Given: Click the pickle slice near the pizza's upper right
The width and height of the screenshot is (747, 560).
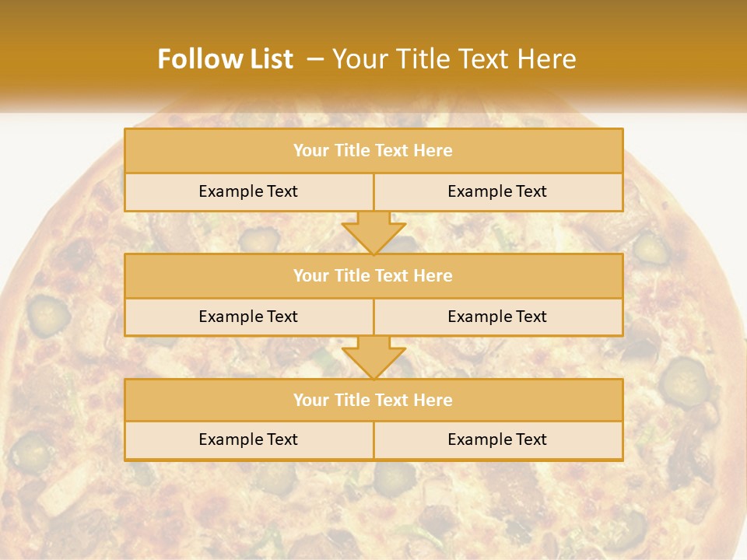Looking at the screenshot, I should [x=651, y=249].
